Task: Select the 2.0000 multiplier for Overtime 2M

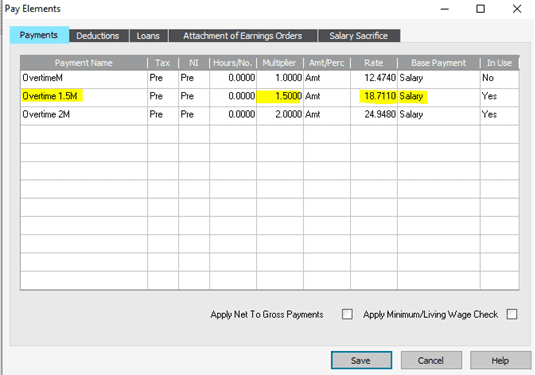Action: click(x=280, y=115)
